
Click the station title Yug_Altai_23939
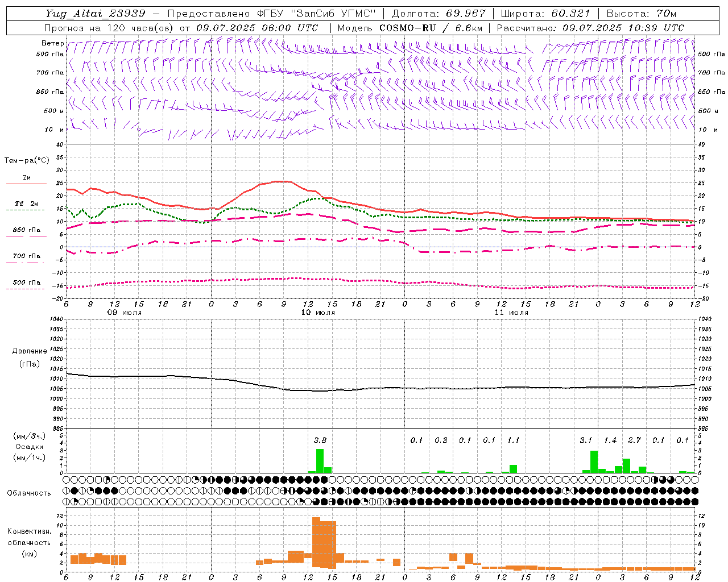tap(96, 14)
